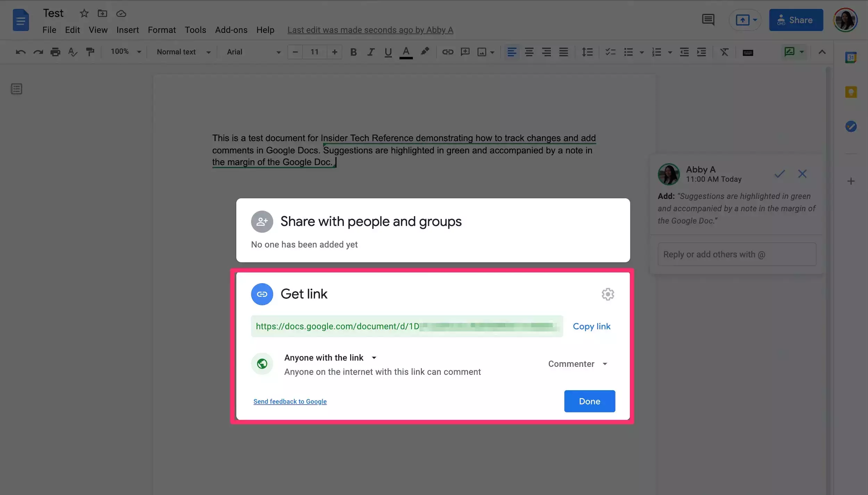
Task: Collapse the toolbar menus chevron
Action: coord(822,52)
